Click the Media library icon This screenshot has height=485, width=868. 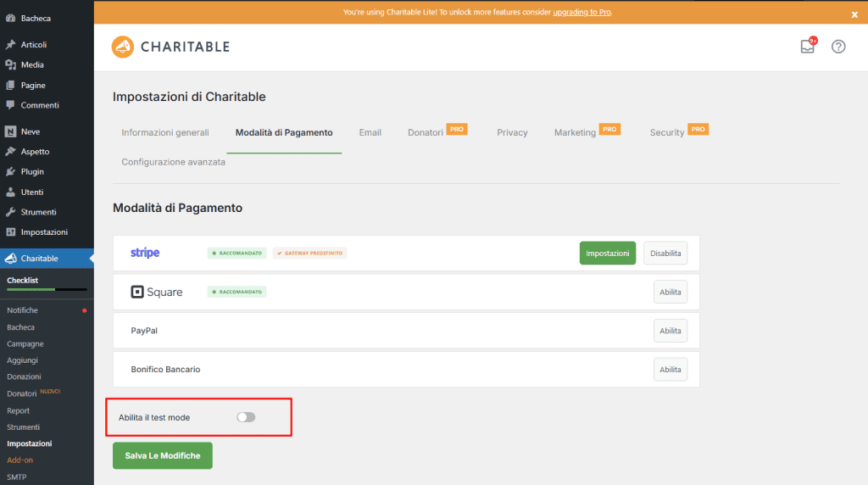tap(10, 64)
